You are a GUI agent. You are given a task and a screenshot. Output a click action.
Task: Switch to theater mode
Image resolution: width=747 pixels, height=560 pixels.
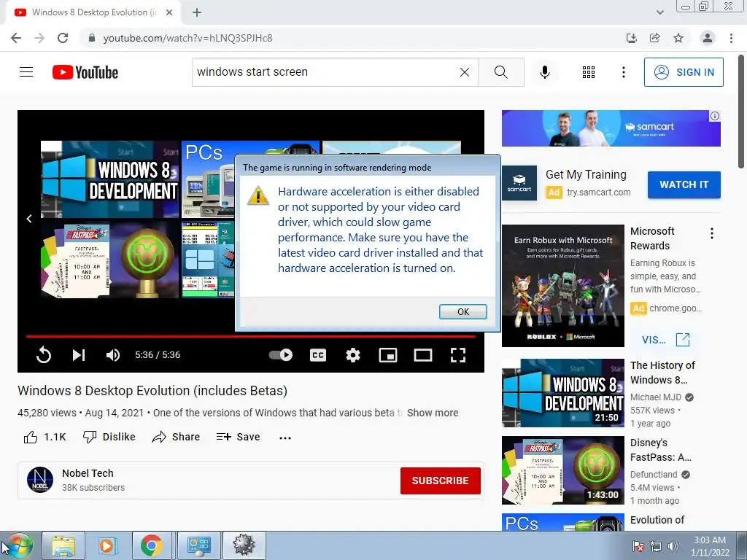click(x=423, y=355)
